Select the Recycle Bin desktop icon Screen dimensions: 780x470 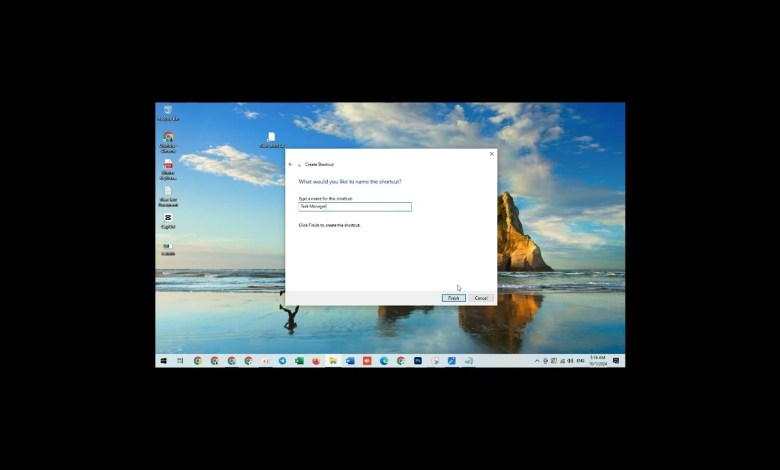(168, 113)
